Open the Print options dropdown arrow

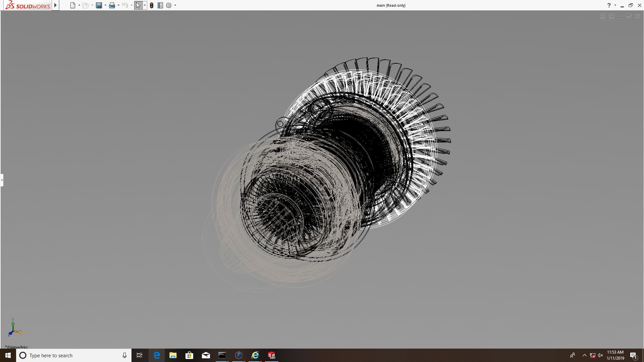click(118, 5)
